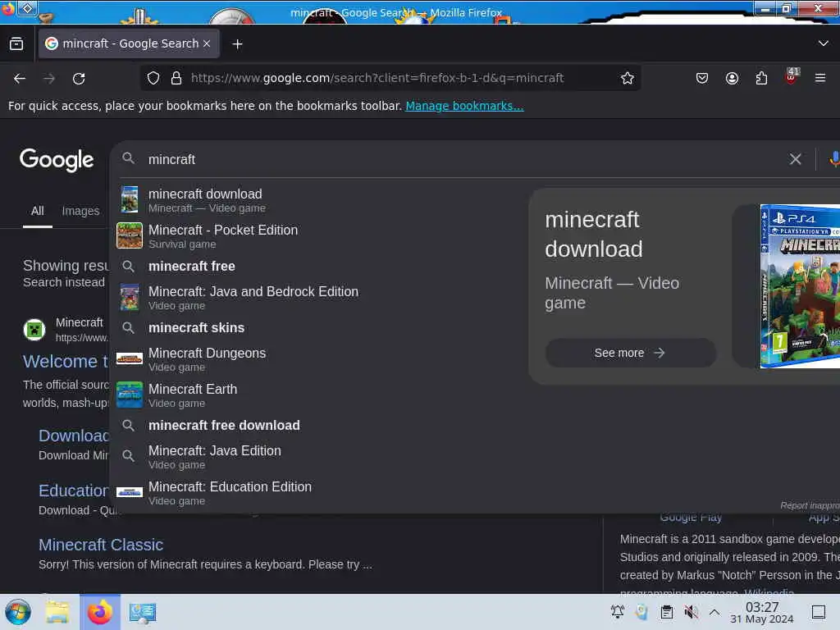Screen dimensions: 840x630
Task: Click the extension badge showing 41
Action: click(792, 76)
